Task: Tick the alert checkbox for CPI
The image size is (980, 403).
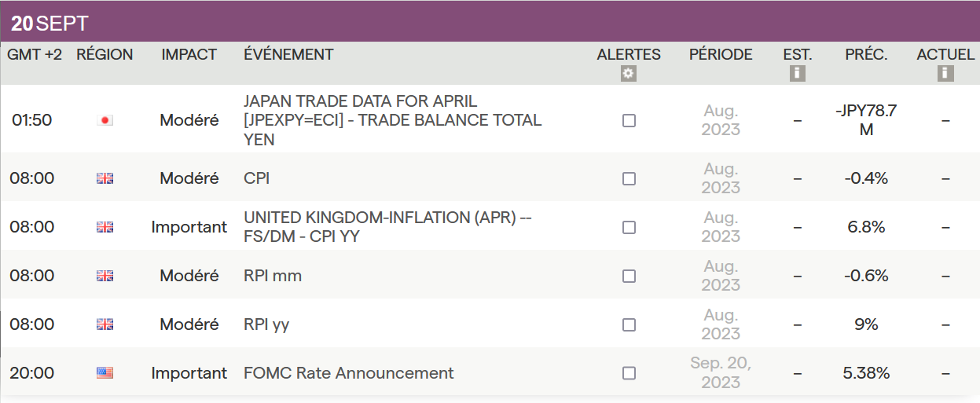Action: (x=629, y=178)
